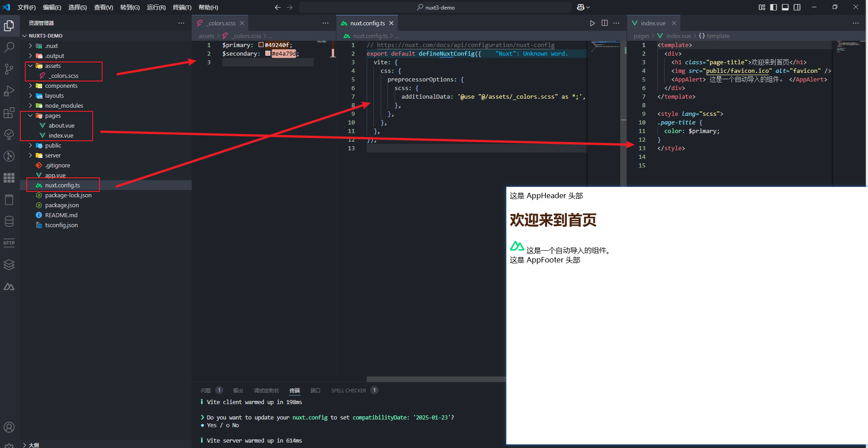
Task: Select the template breadcrumb in index.vue editor
Action: point(718,36)
